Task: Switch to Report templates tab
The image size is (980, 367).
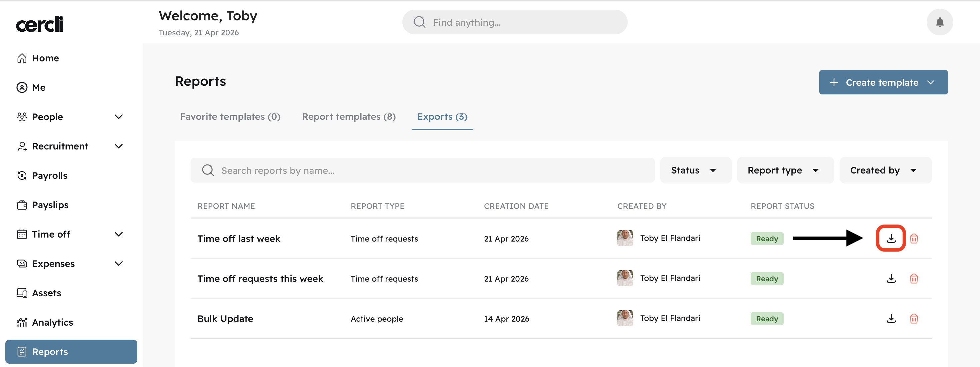Action: click(x=348, y=116)
